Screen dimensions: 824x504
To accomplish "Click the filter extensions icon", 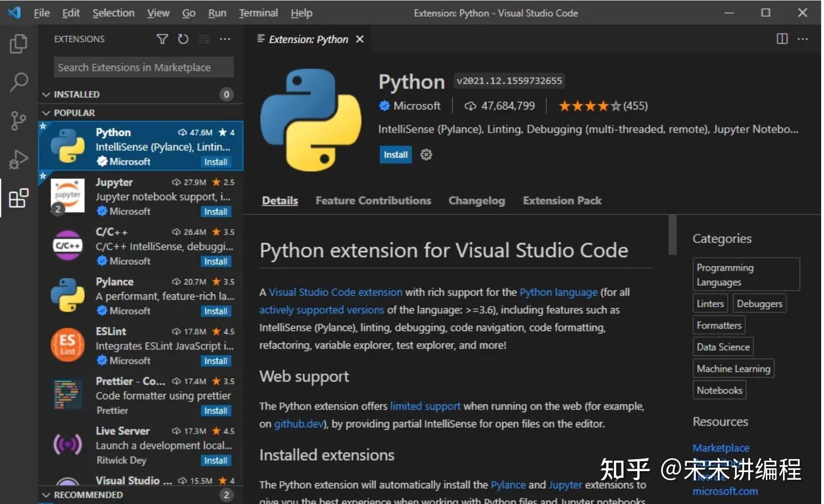I will pyautogui.click(x=162, y=39).
